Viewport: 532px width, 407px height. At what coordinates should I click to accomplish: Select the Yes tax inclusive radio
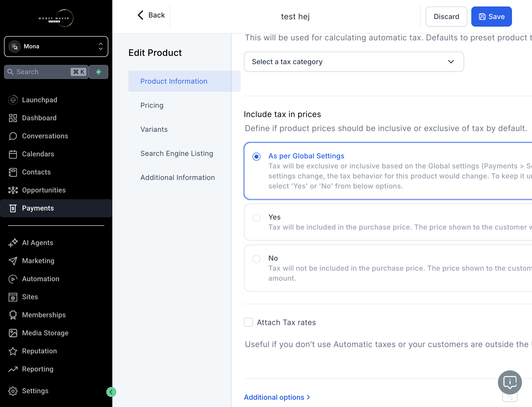256,218
